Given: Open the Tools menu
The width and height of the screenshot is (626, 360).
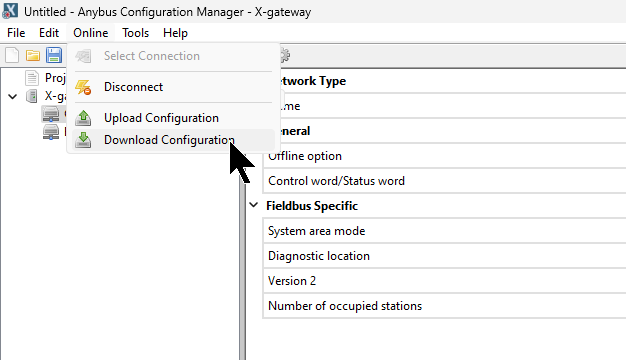Looking at the screenshot, I should pos(136,33).
